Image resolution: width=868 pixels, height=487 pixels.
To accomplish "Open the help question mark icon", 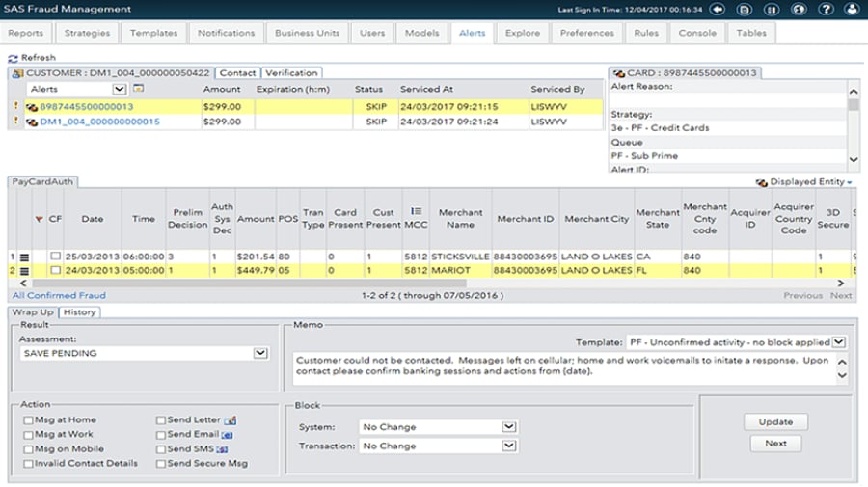I will tap(826, 10).
